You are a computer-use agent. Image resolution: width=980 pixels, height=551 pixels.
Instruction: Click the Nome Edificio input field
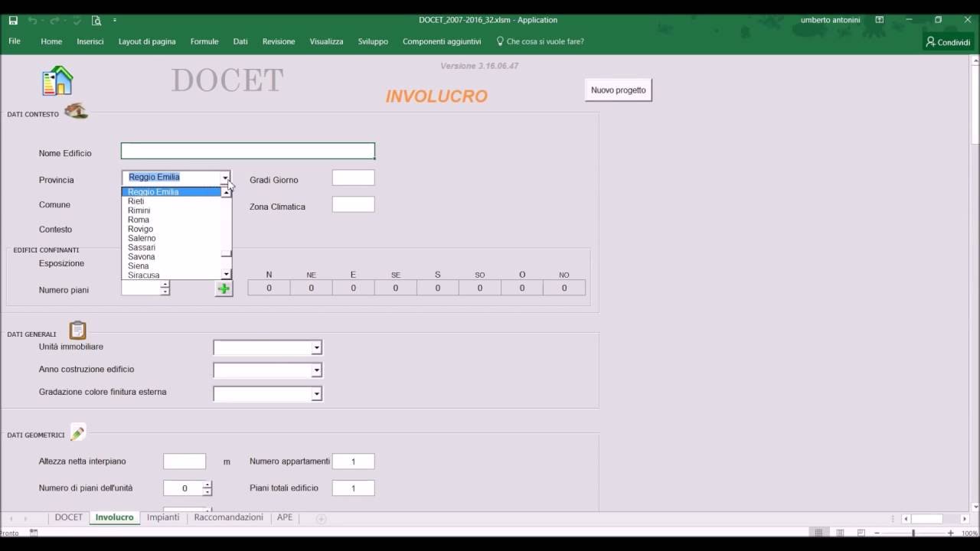tap(248, 151)
